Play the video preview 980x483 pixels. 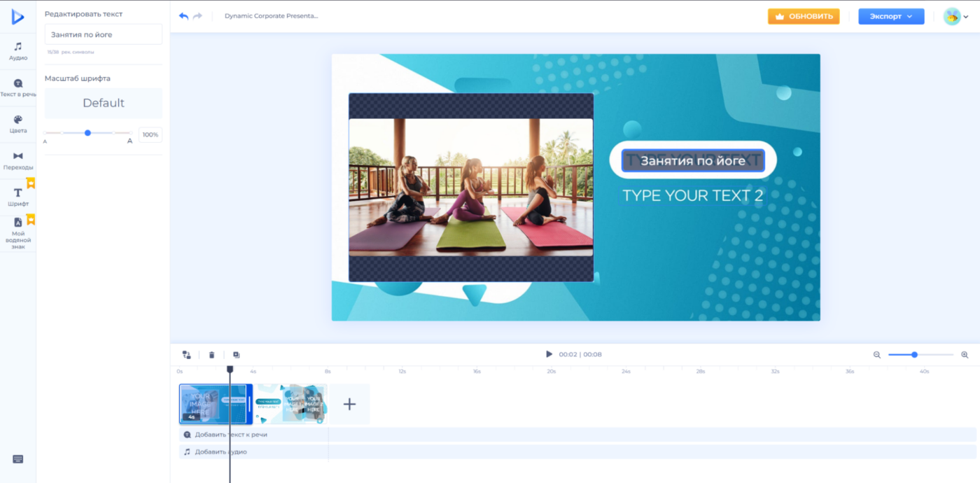(x=549, y=354)
